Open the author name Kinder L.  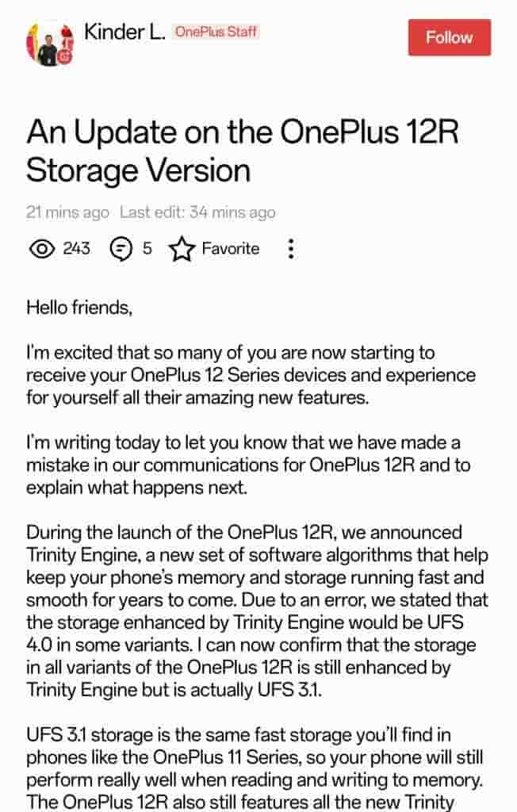[124, 34]
